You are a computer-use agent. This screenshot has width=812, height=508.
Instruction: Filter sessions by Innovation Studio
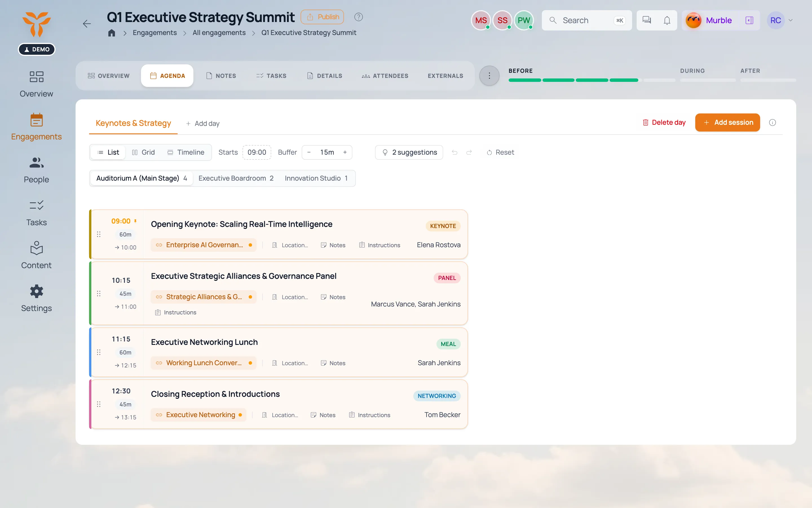click(316, 178)
